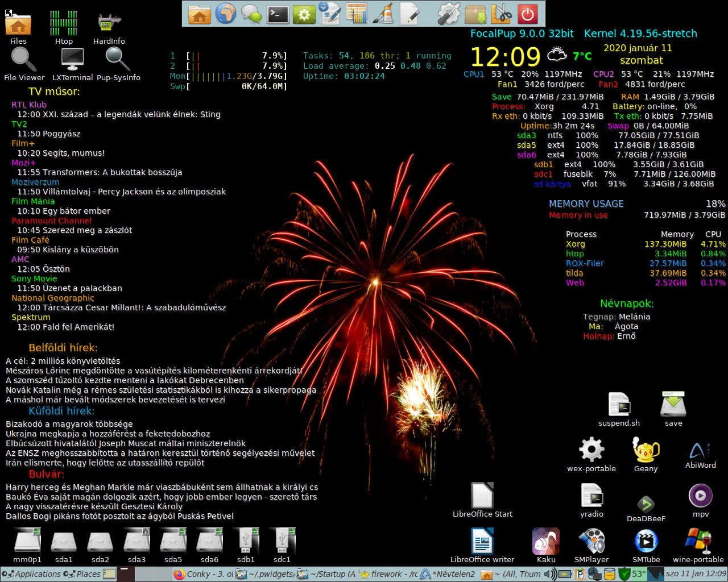Viewport: 728px width, 582px height.
Task: Click the red power button in dock
Action: coord(528,14)
